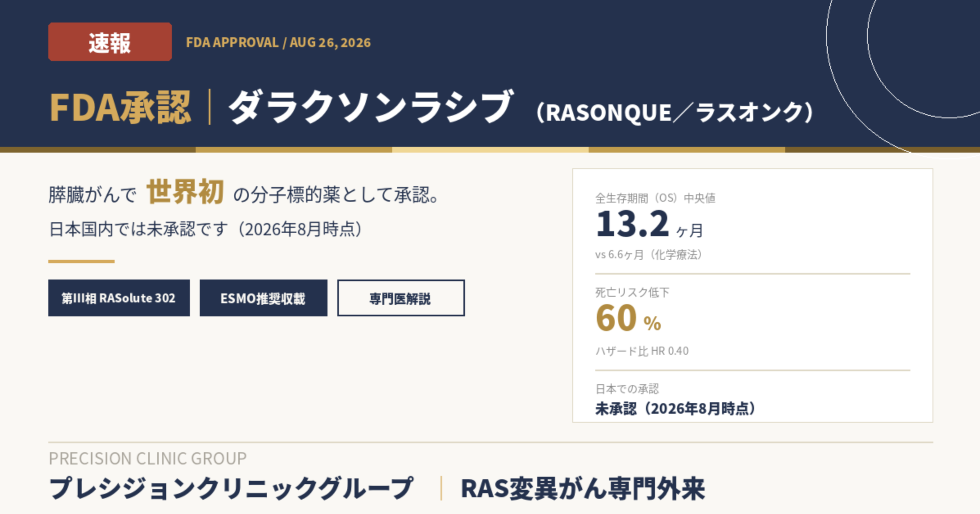Click the FDA APPROVAL / AUG 26, 2026 label

[x=278, y=43]
